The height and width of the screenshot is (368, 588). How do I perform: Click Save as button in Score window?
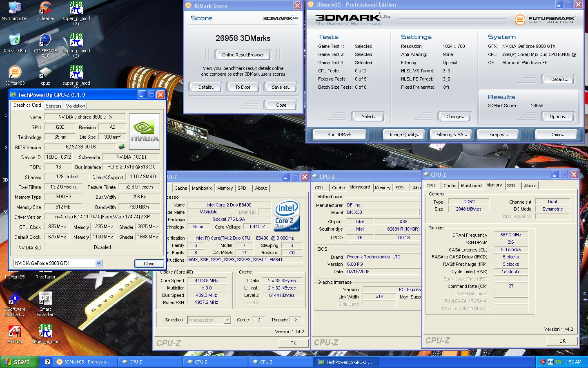[281, 87]
